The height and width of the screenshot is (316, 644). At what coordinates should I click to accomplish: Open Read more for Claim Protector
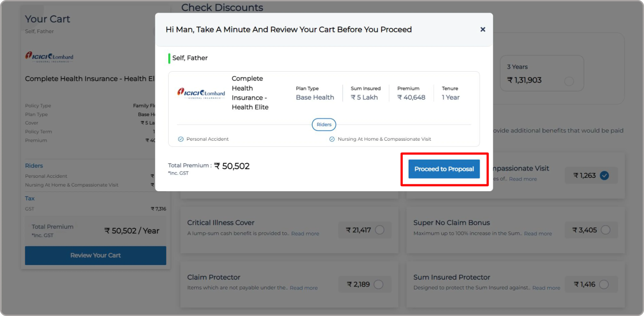pos(304,288)
